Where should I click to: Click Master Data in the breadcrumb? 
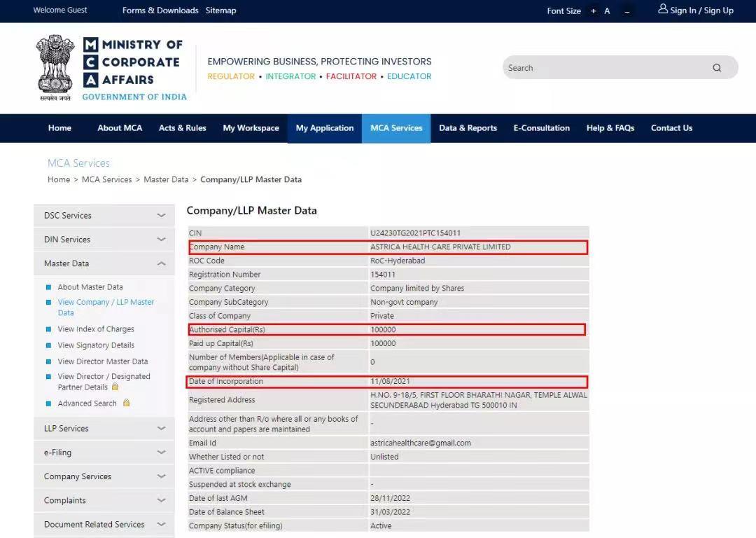click(166, 179)
